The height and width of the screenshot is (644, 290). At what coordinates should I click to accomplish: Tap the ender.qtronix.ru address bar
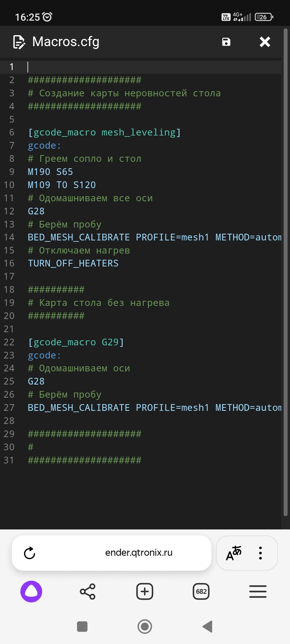click(139, 553)
